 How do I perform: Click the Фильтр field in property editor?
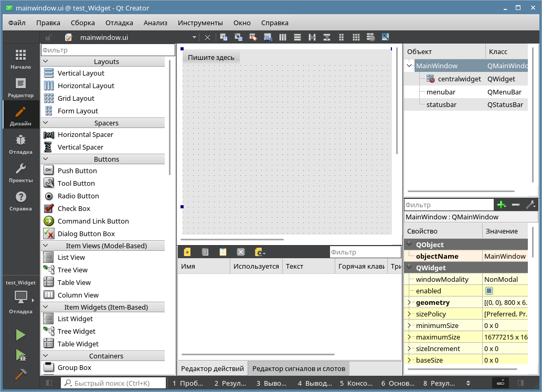[x=449, y=204]
